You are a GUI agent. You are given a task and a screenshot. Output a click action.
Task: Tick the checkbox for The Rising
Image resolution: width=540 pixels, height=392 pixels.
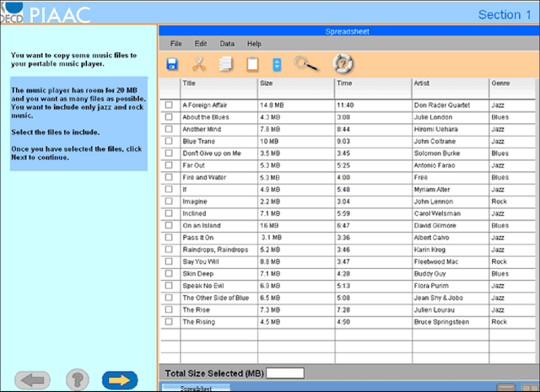point(169,322)
